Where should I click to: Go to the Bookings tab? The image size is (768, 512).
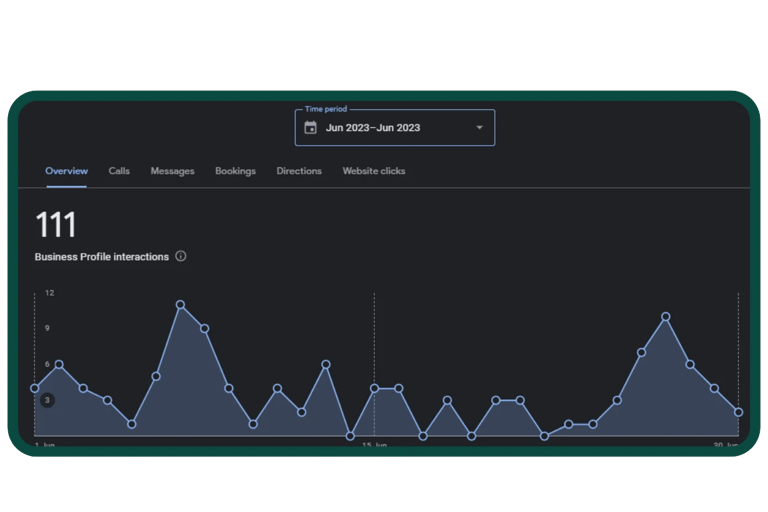tap(236, 171)
